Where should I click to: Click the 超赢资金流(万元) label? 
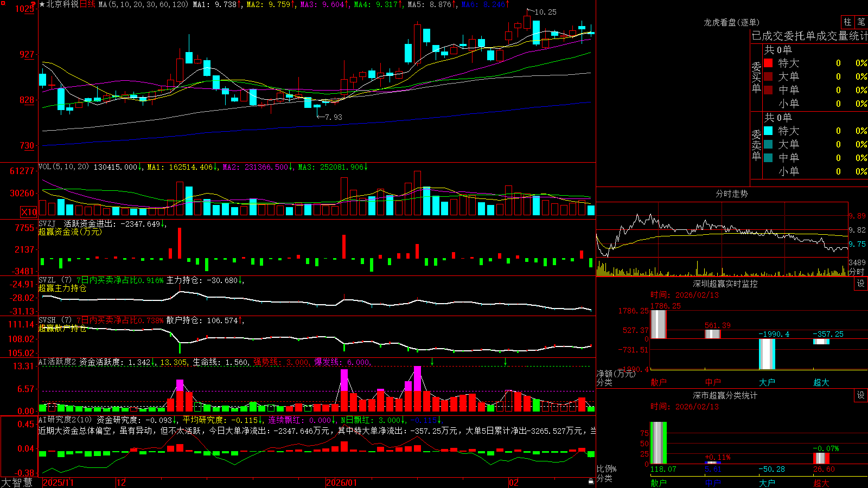coord(70,232)
